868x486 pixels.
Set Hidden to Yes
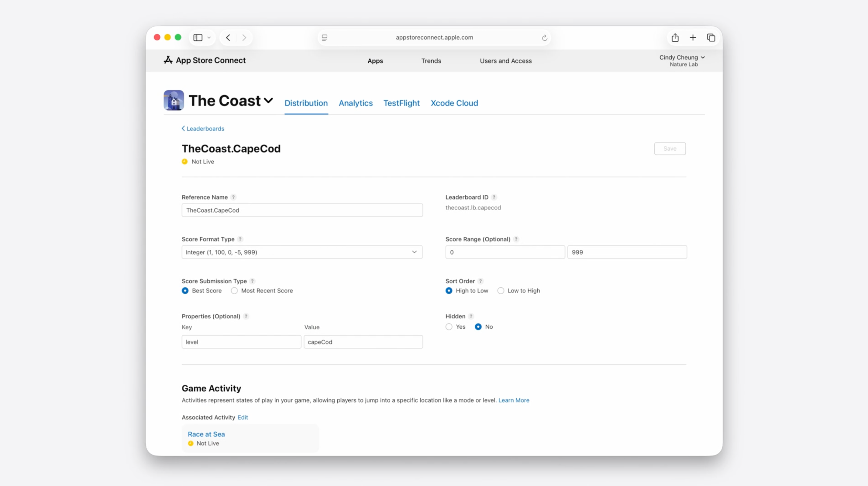(x=449, y=327)
